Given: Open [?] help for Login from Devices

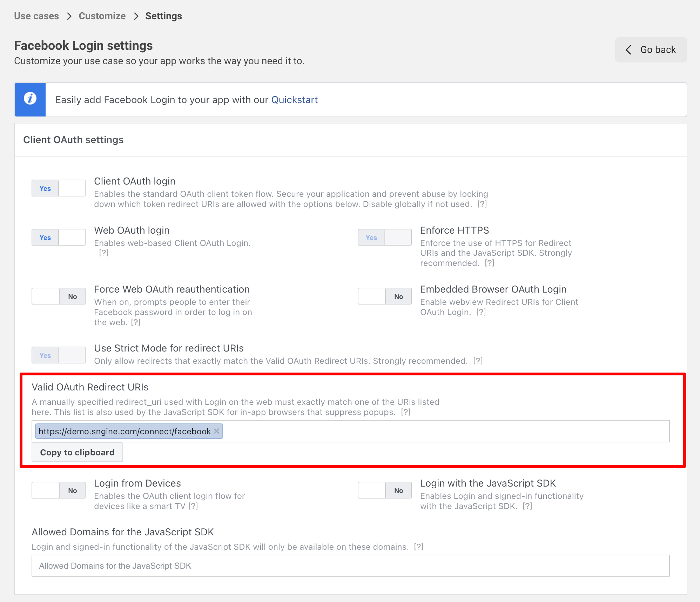Looking at the screenshot, I should 193,506.
